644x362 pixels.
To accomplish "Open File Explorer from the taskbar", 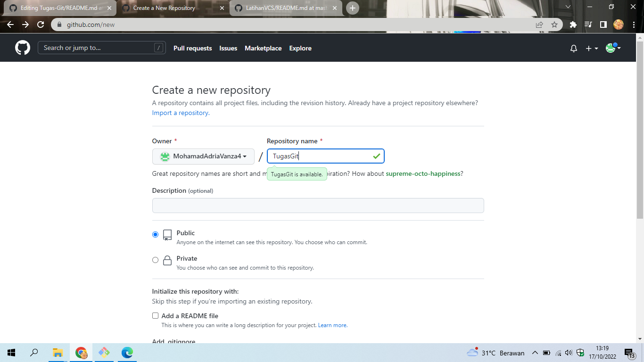I will (x=58, y=352).
